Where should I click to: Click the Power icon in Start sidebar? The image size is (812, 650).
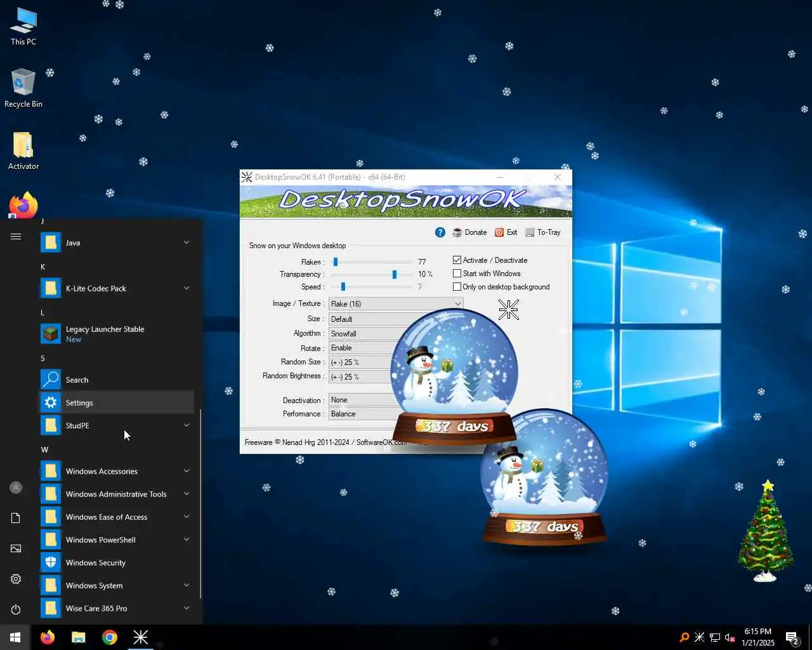point(16,609)
